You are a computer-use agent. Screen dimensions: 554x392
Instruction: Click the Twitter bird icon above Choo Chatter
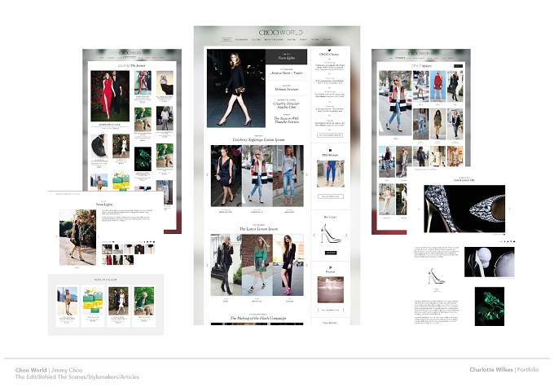click(x=329, y=51)
